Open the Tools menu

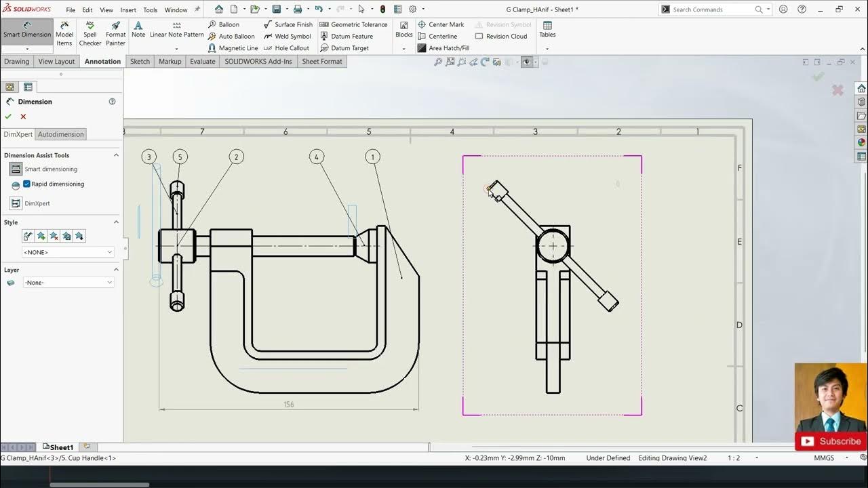tap(151, 10)
